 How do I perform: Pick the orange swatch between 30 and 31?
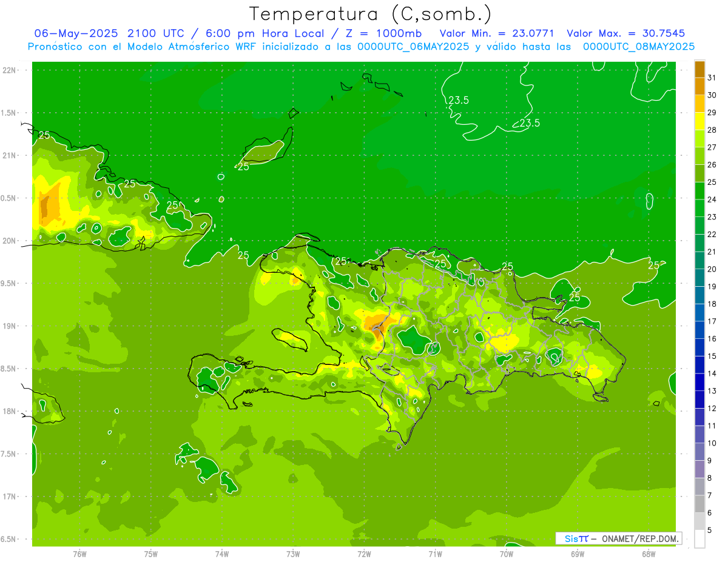click(x=699, y=86)
